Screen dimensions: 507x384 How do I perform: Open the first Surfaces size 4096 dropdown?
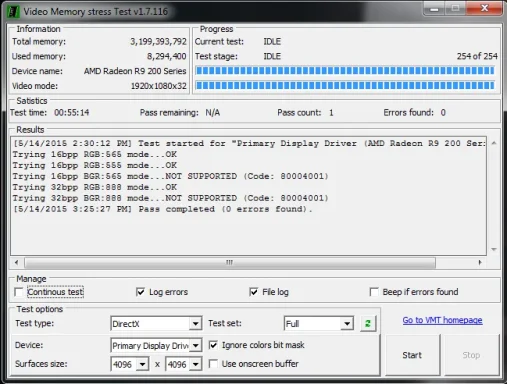[x=142, y=364]
